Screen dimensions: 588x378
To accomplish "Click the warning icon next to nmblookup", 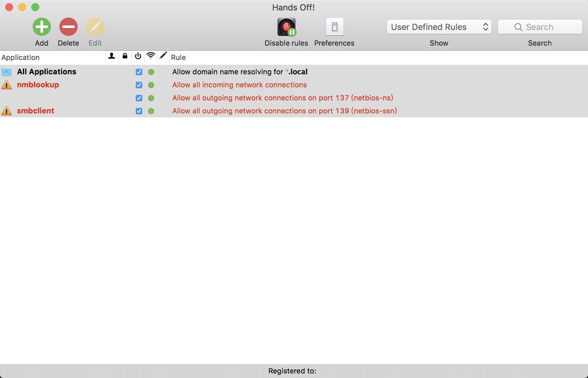I will (x=7, y=85).
